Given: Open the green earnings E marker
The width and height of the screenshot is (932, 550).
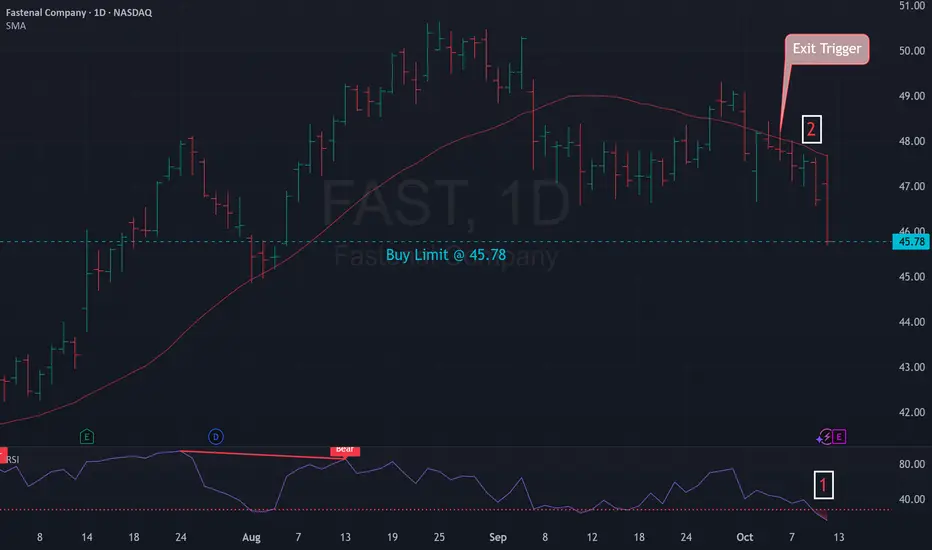Looking at the screenshot, I should [x=87, y=437].
